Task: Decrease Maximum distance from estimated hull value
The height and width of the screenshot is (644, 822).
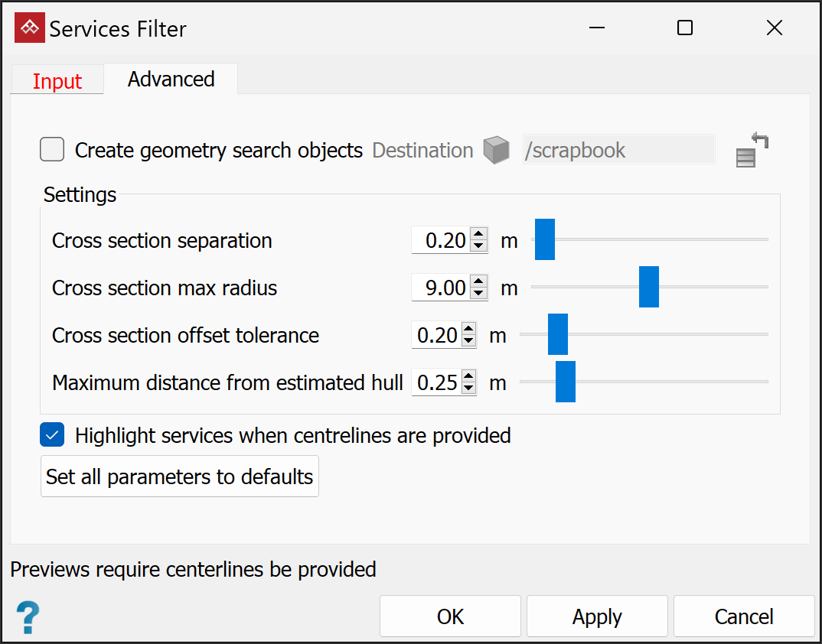Action: 468,389
